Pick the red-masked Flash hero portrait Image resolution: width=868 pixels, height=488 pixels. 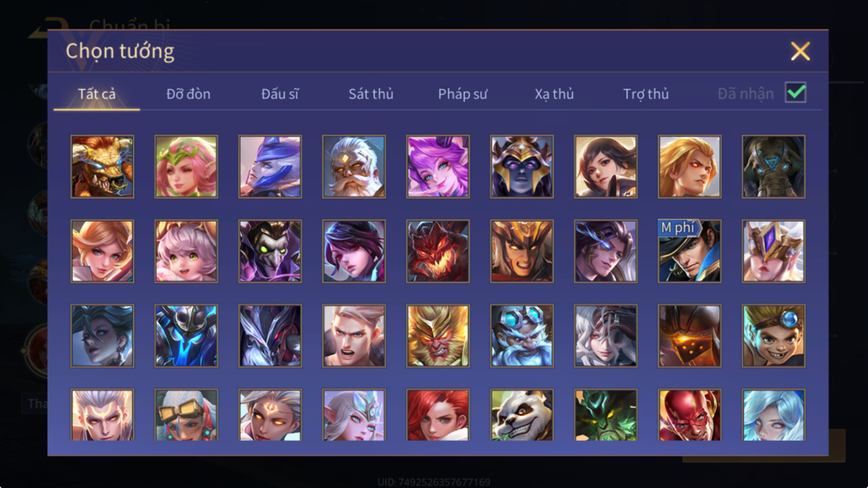coord(690,415)
